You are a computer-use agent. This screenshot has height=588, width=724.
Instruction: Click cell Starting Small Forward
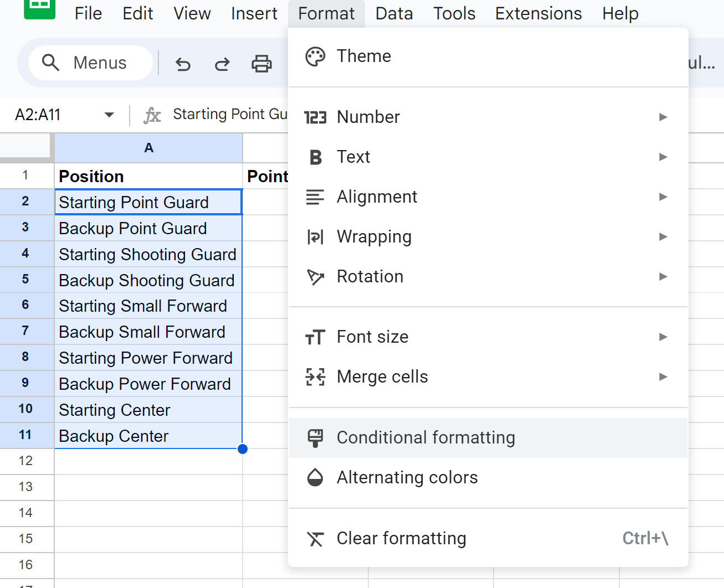148,306
